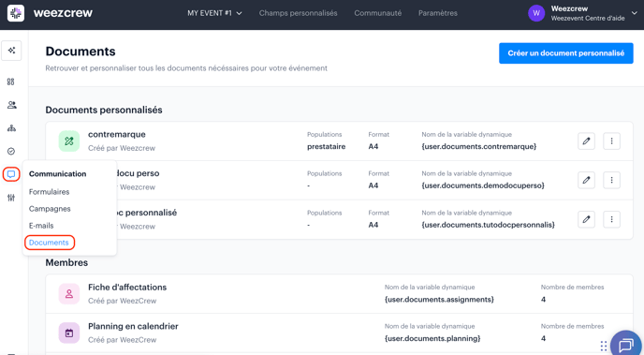Open the sparkle assistant icon in sidebar
Viewport: 644px width, 355px height.
tap(11, 51)
